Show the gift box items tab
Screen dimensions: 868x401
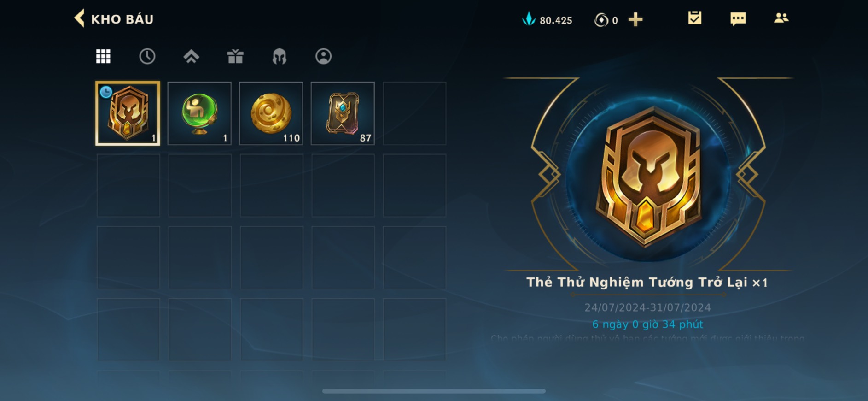pos(235,56)
